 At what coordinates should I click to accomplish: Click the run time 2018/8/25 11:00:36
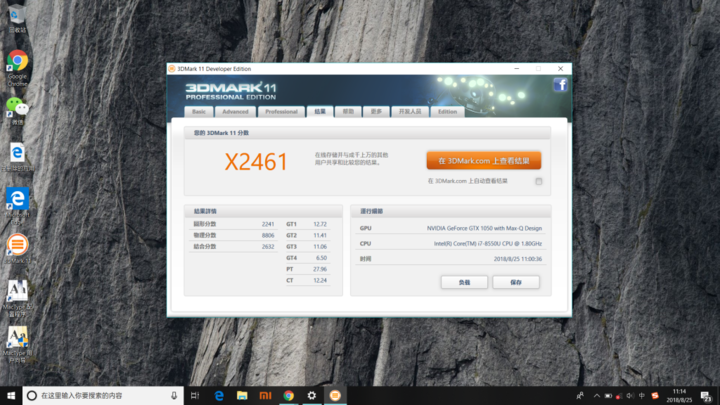[x=518, y=259]
